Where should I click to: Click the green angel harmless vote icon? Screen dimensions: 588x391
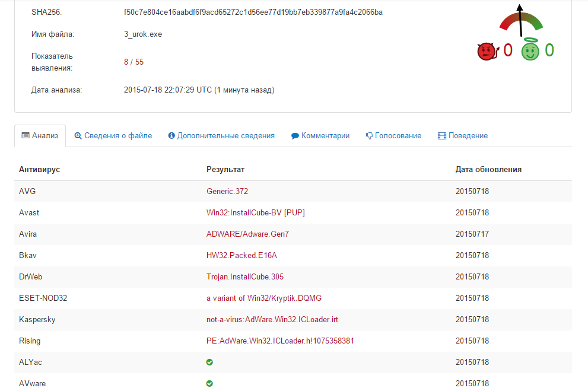[530, 49]
